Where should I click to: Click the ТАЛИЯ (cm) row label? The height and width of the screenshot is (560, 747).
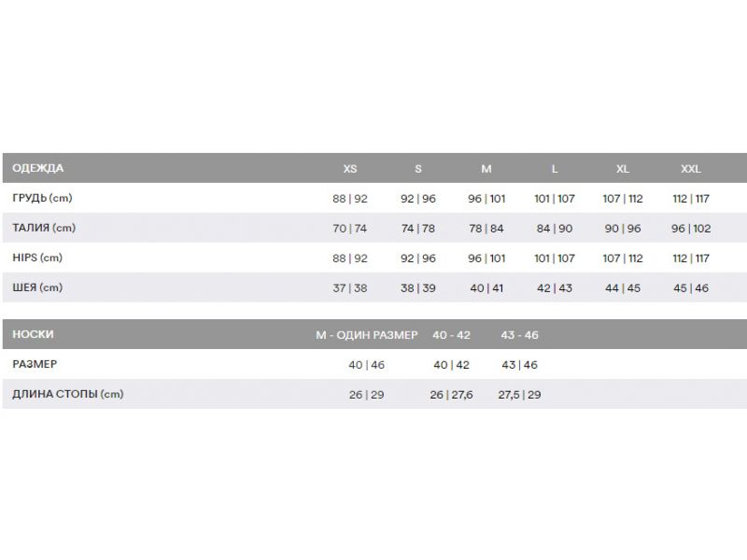44,228
